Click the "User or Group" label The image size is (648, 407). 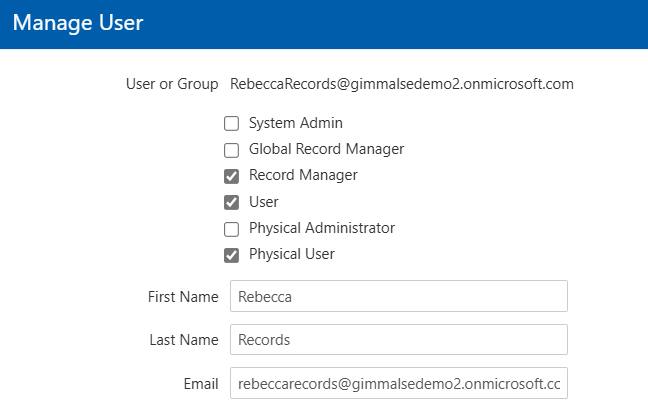[x=167, y=84]
